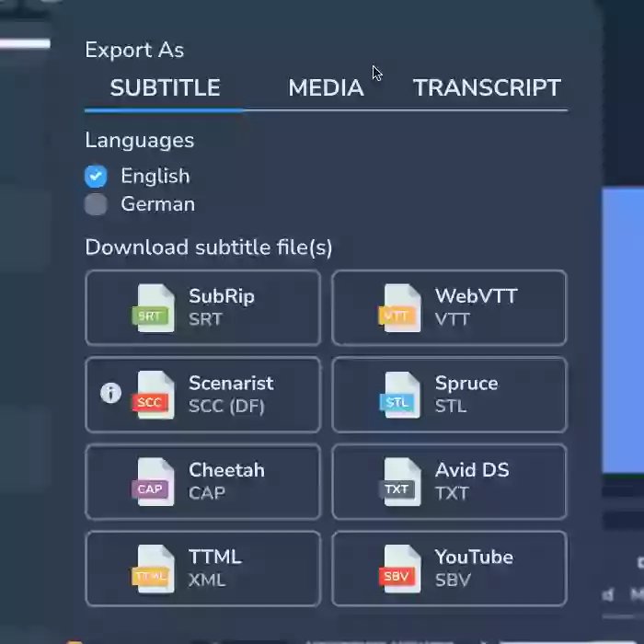Click the German language label
This screenshot has height=644, width=644.
157,204
